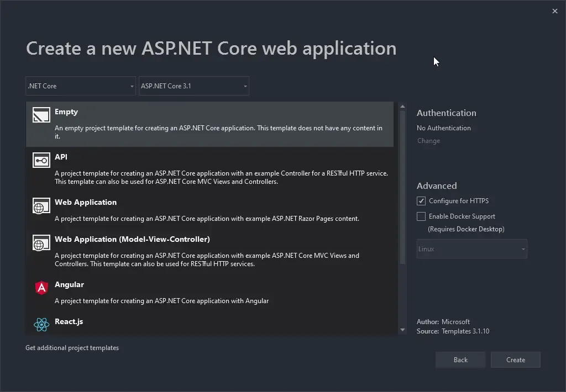Select the Empty template's blank page icon
This screenshot has width=566, height=392.
click(41, 115)
